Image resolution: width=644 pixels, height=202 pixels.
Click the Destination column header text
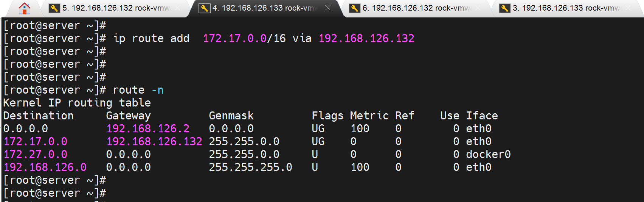coord(39,116)
